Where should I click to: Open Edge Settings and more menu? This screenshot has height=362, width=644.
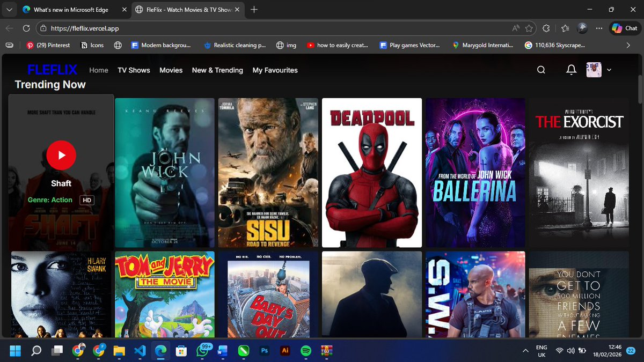(x=599, y=28)
